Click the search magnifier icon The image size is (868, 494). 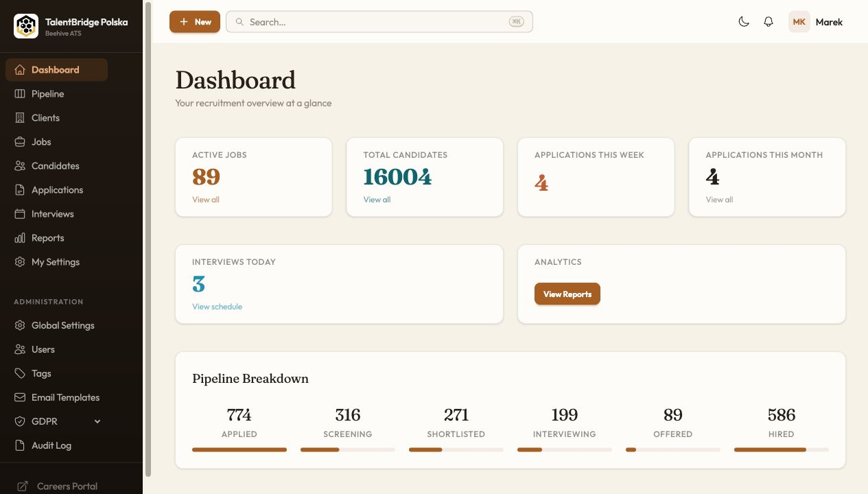tap(239, 22)
